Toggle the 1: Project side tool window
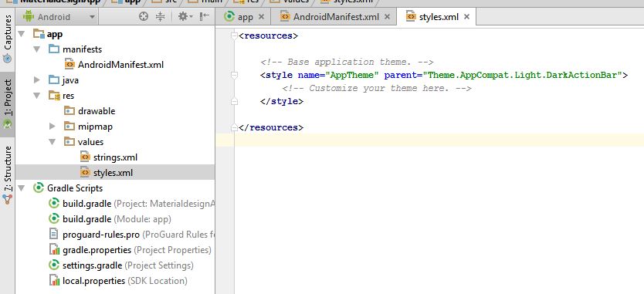 8,104
